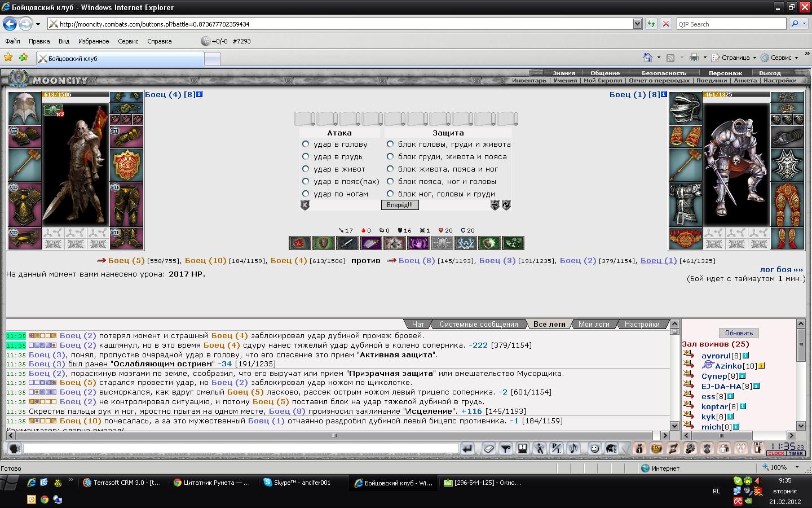The image size is (812, 508).
Task: Click the Вперёд!!! attack button
Action: pos(399,205)
